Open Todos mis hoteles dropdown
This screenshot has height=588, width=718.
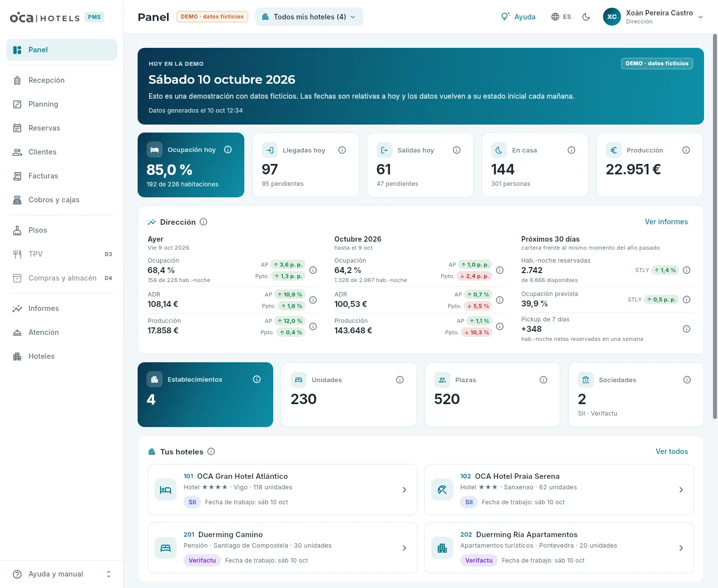[x=309, y=17]
